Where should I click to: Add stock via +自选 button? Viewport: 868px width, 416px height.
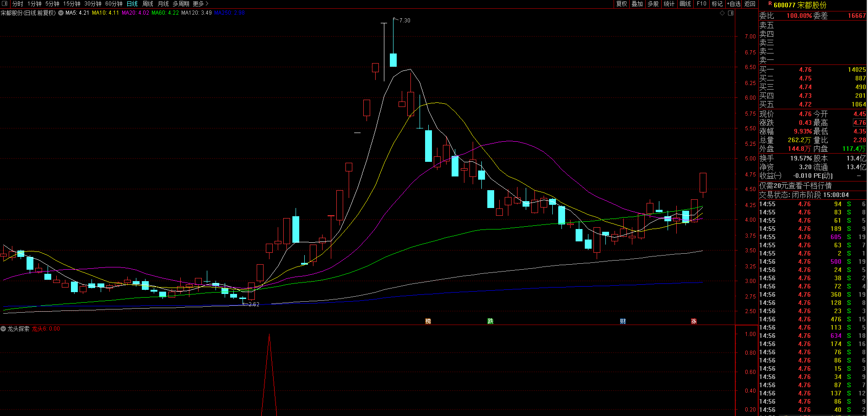pyautogui.click(x=733, y=4)
